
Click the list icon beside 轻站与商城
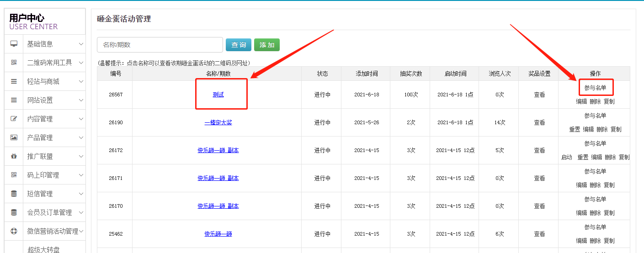pyautogui.click(x=14, y=81)
